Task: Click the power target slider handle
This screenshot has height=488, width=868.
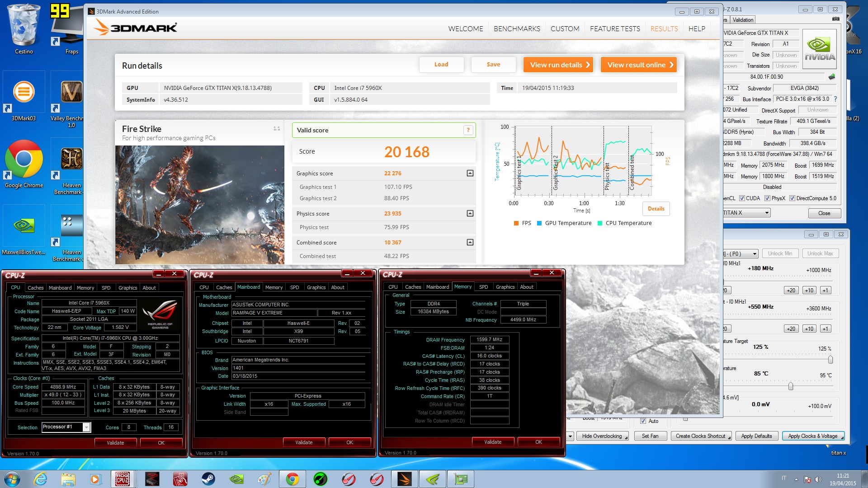Action: coord(830,360)
